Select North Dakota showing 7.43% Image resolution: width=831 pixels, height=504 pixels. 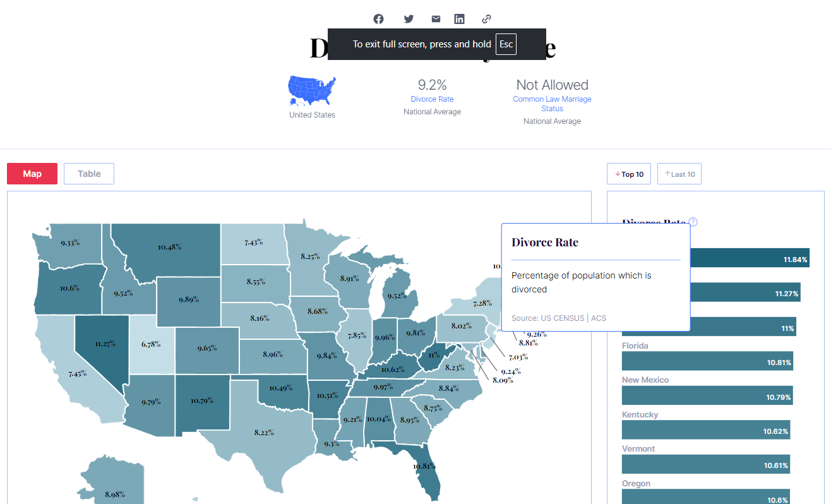click(253, 243)
